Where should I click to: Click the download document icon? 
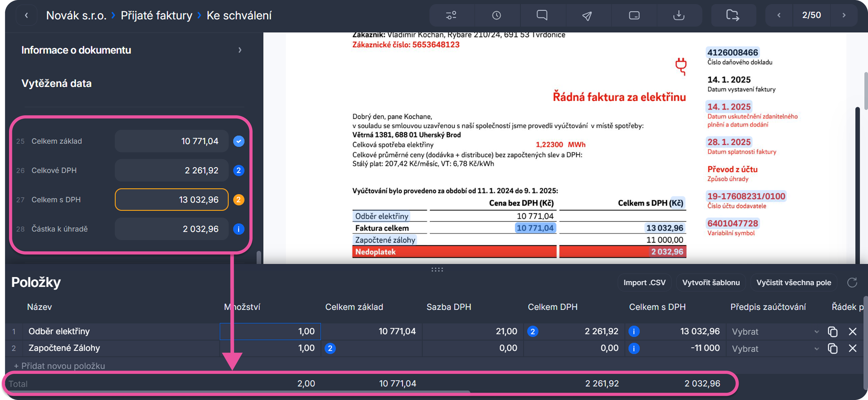(679, 16)
